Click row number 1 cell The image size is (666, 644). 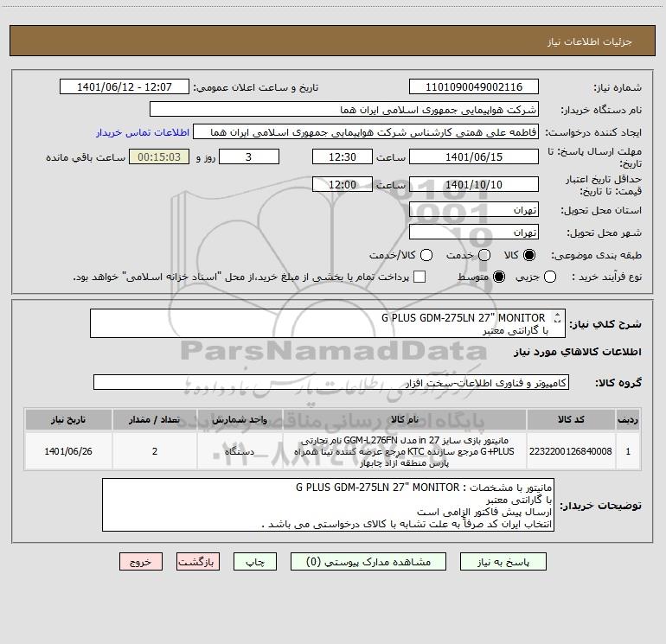(628, 451)
